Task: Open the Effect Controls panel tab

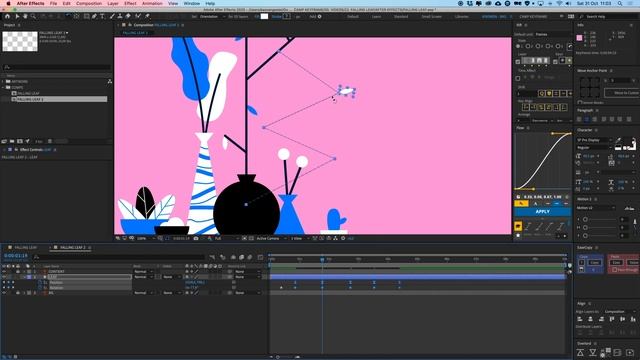Action: (34, 150)
